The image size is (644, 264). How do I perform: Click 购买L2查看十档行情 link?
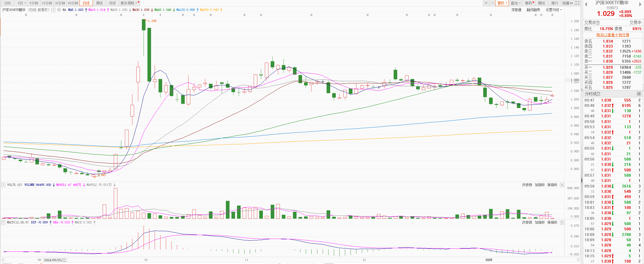613,35
